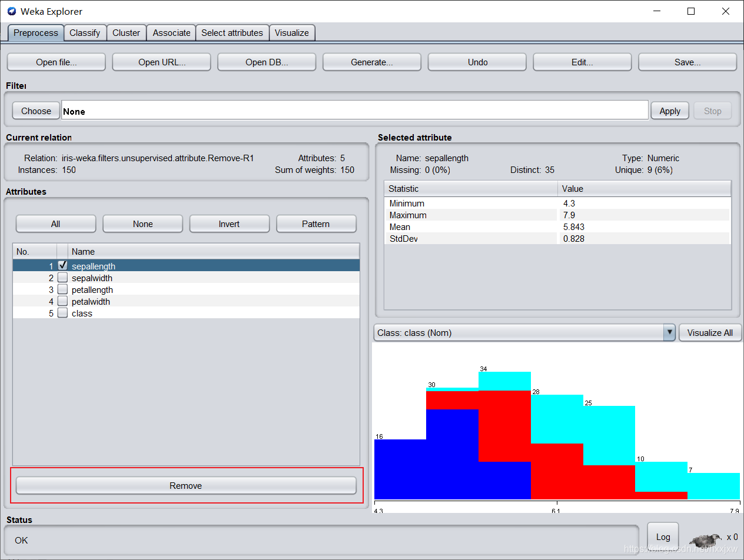Click the No. column header
Image resolution: width=744 pixels, height=560 pixels.
[35, 252]
